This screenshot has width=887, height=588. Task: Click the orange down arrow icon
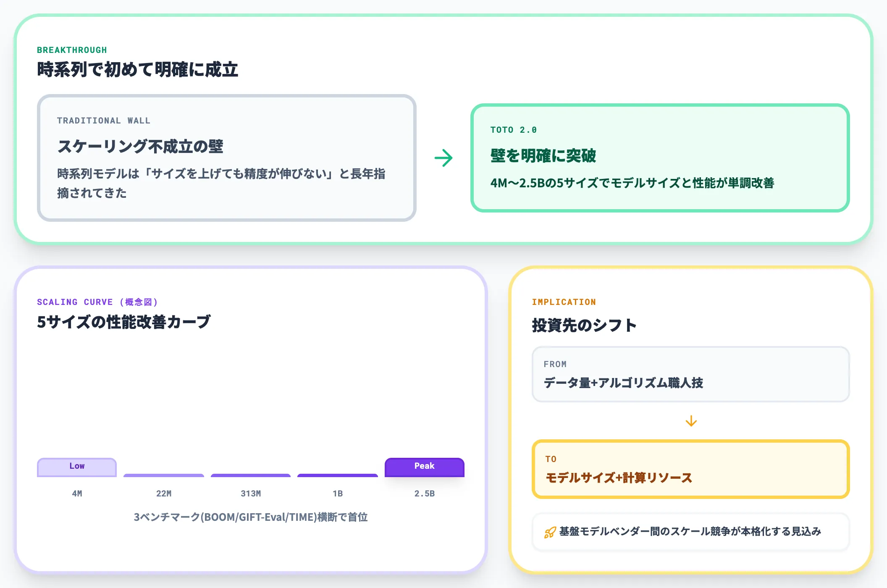pos(691,421)
